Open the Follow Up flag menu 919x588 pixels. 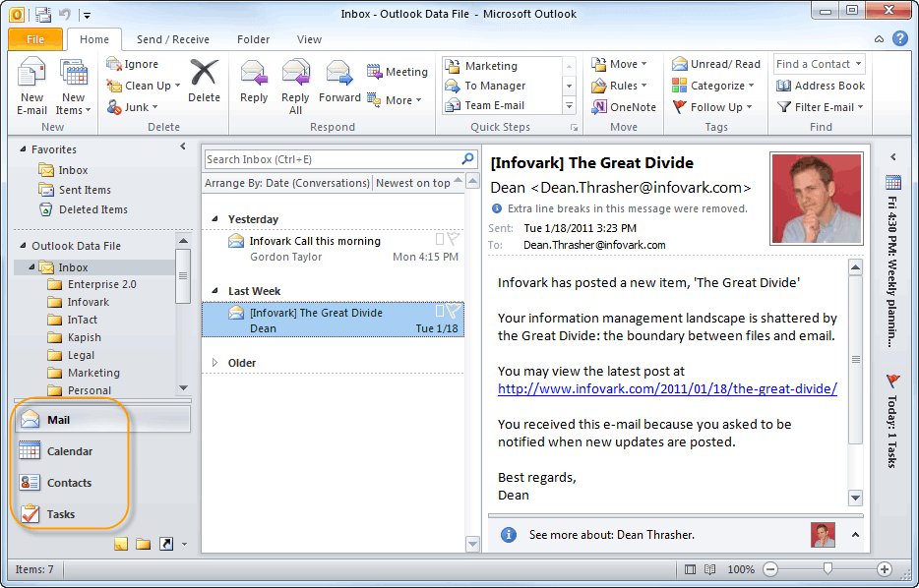click(712, 107)
